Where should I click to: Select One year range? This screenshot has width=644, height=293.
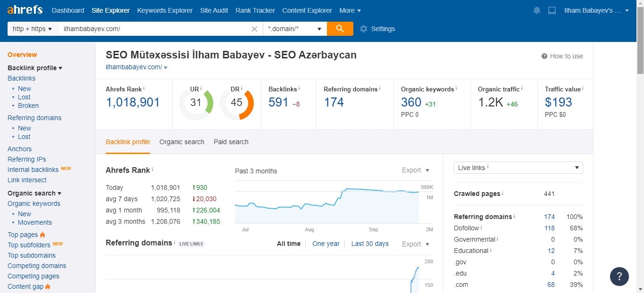tap(326, 244)
